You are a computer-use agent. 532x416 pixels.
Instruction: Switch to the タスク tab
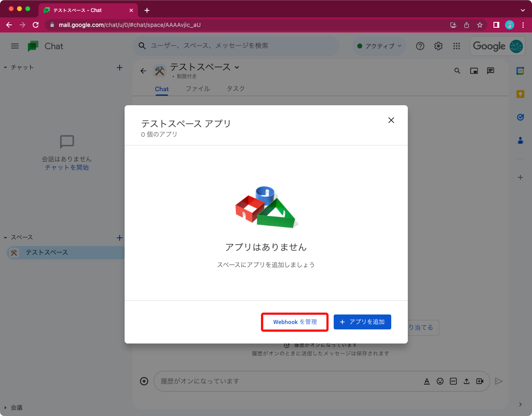[x=235, y=89]
